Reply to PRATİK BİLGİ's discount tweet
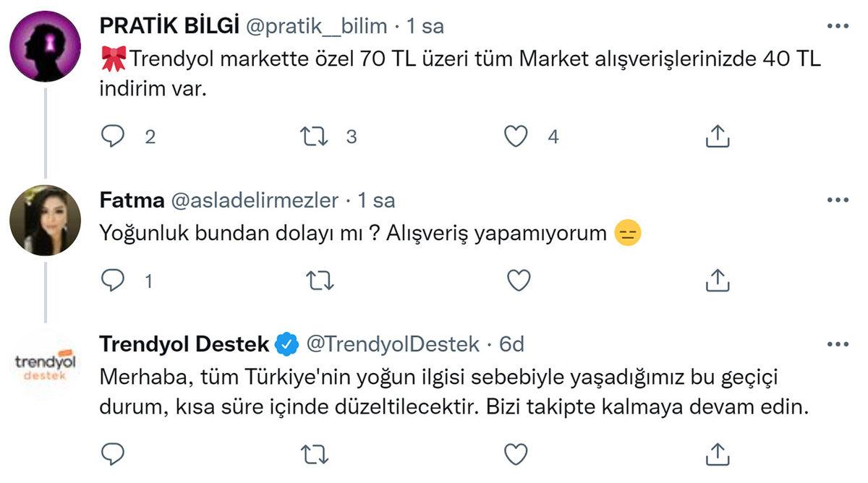 coord(113,135)
